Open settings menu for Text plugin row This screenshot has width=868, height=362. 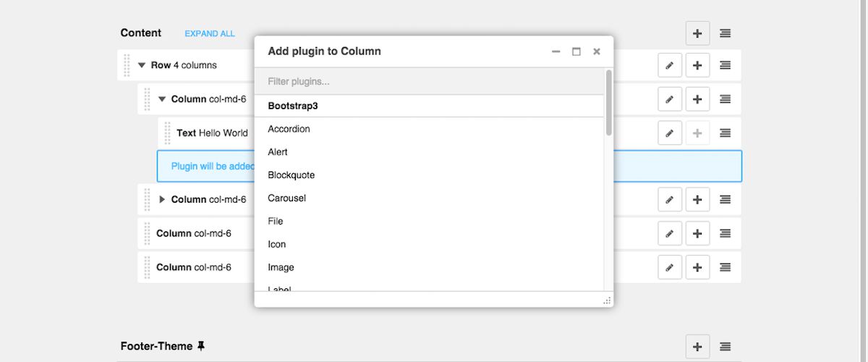725,133
